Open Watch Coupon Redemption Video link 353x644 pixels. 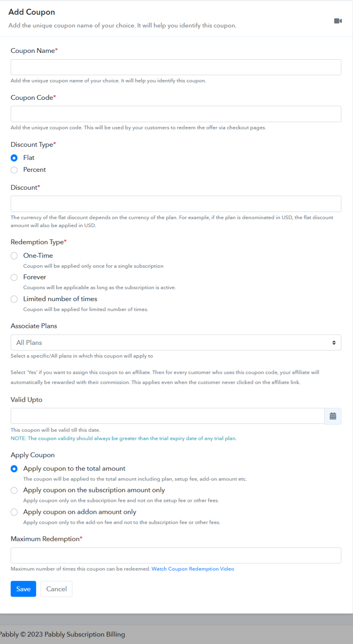[193, 569]
